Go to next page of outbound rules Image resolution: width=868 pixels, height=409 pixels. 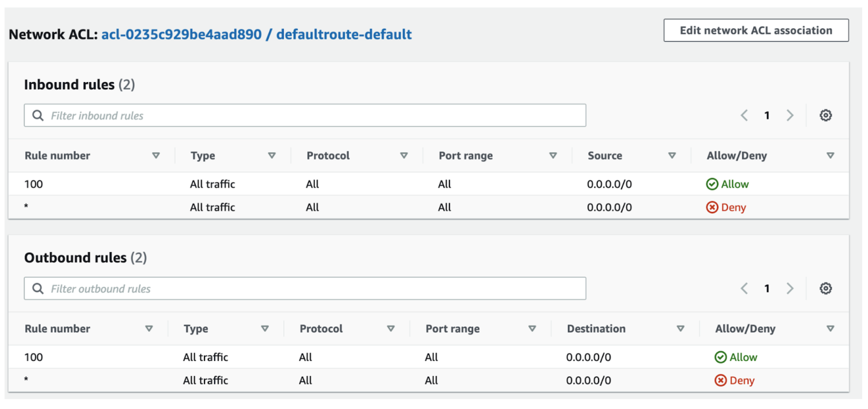pyautogui.click(x=790, y=288)
